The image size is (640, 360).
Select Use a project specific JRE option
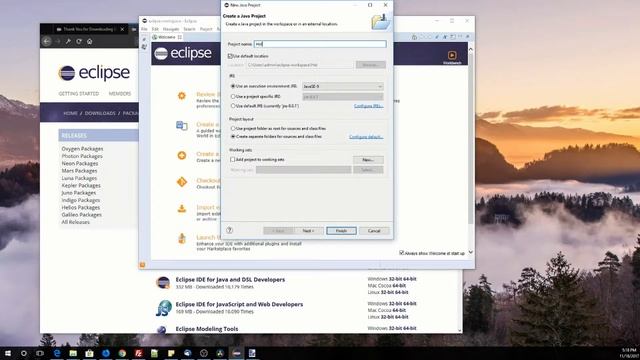tap(233, 96)
